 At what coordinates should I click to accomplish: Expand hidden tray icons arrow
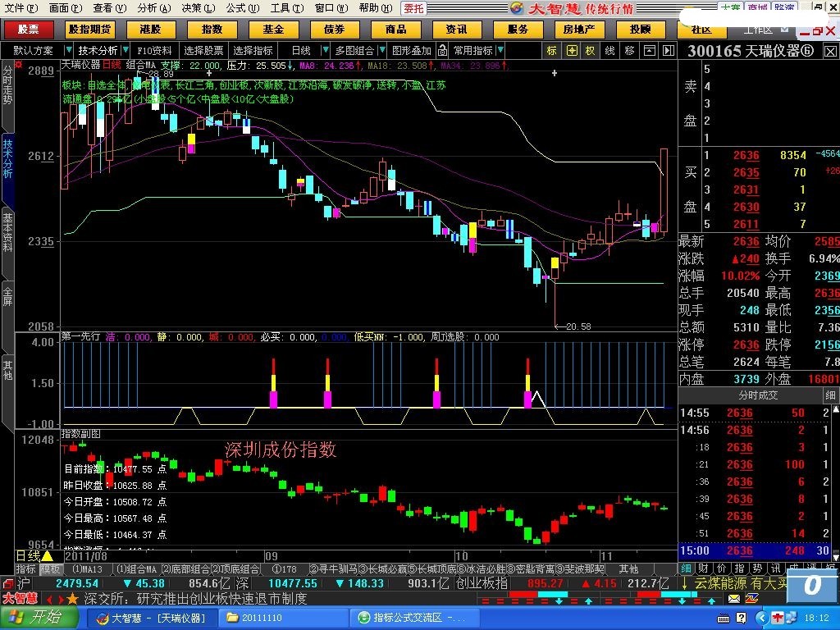(761, 619)
